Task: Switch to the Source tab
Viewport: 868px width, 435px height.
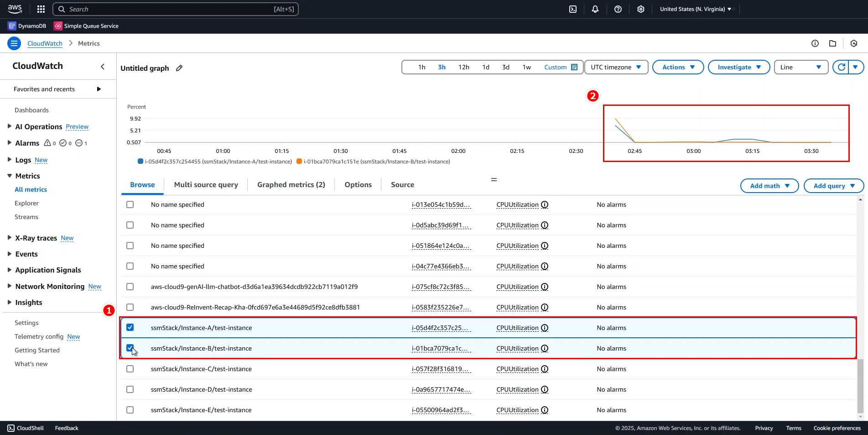Action: (x=402, y=185)
